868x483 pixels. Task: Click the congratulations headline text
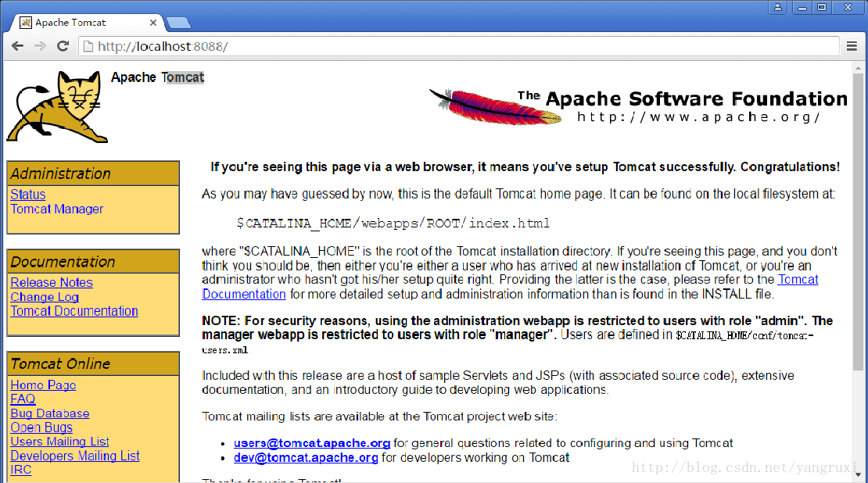[525, 167]
